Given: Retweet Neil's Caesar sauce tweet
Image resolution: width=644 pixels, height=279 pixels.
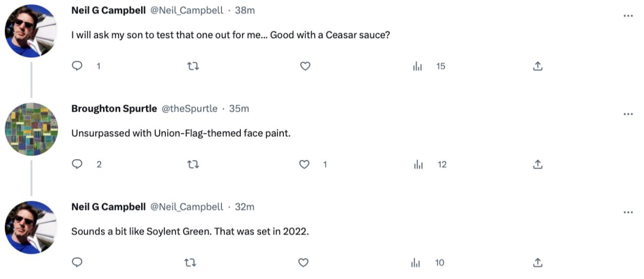Looking at the screenshot, I should pyautogui.click(x=192, y=66).
